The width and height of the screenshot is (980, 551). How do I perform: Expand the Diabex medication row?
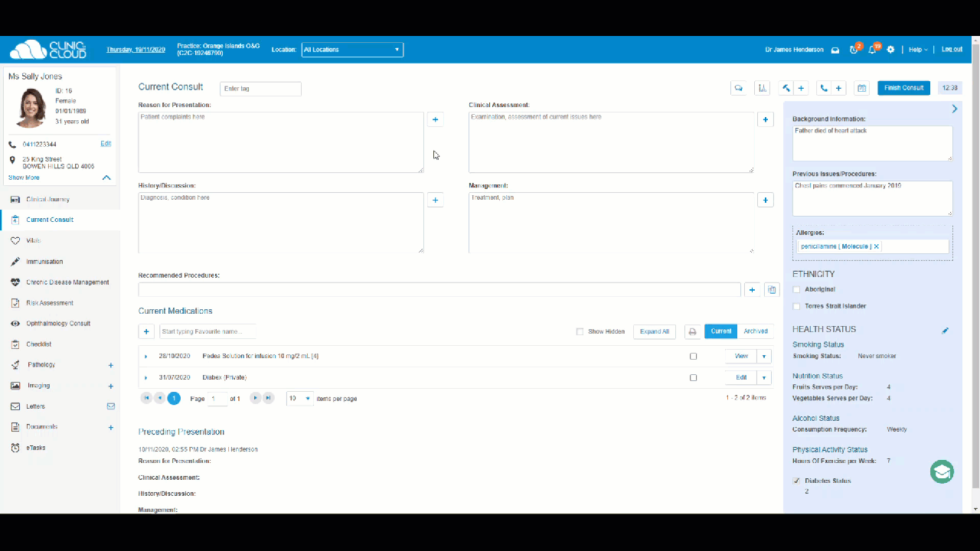click(x=145, y=377)
